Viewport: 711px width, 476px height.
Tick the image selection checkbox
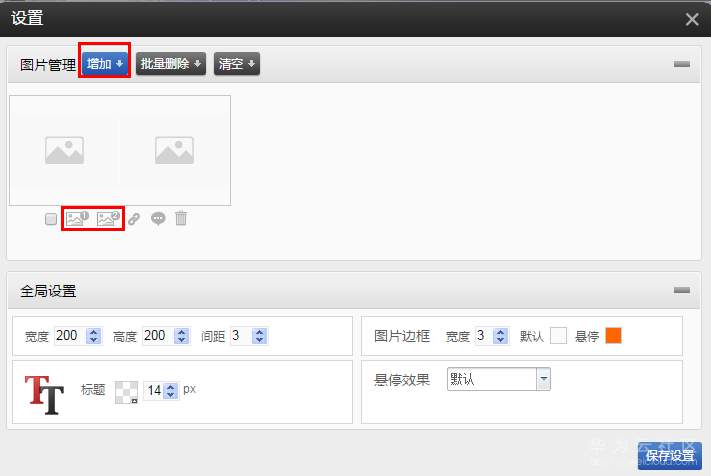click(x=51, y=219)
